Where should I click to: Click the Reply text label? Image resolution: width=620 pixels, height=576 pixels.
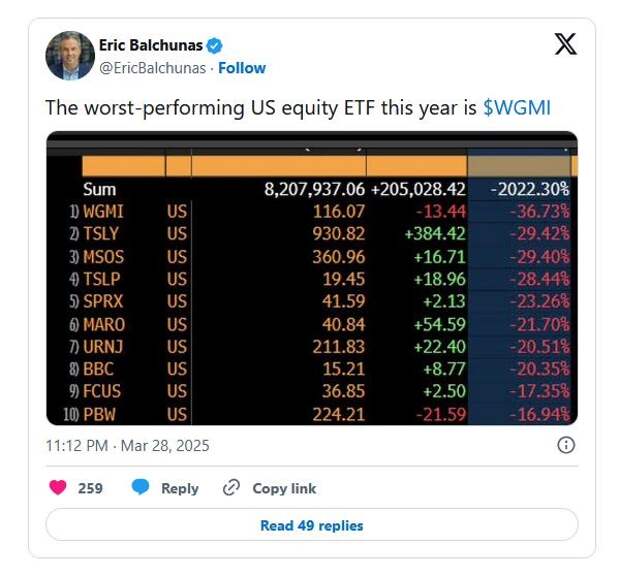coord(180,488)
